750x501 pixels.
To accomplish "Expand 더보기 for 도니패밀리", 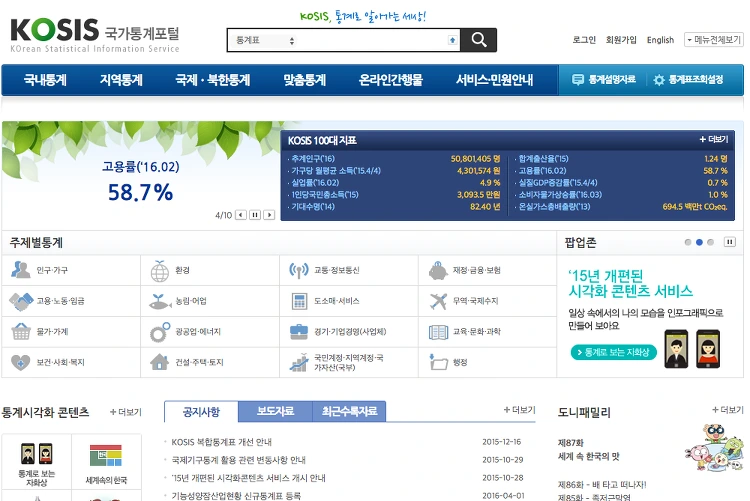I will 728,410.
